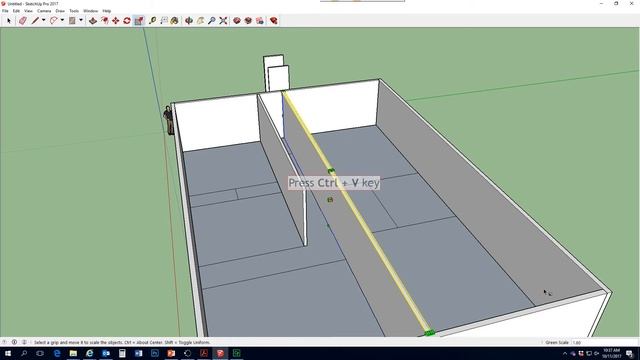Choose the Arc tool
The width and height of the screenshot is (640, 360).
pos(53,20)
